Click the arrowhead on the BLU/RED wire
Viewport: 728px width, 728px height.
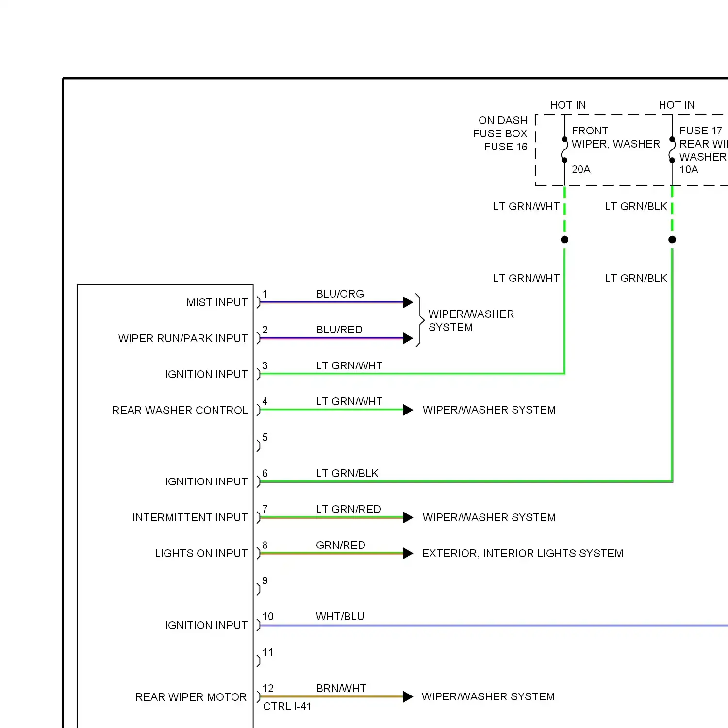[x=408, y=338]
